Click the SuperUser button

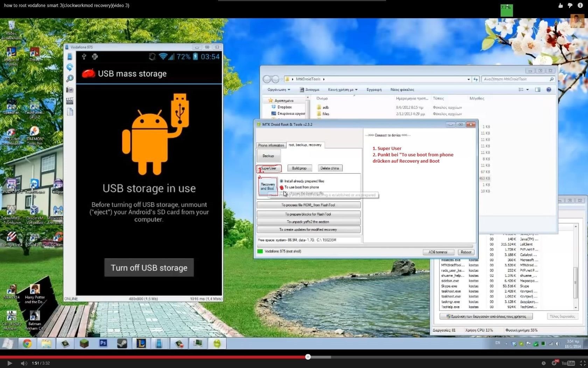coord(268,168)
